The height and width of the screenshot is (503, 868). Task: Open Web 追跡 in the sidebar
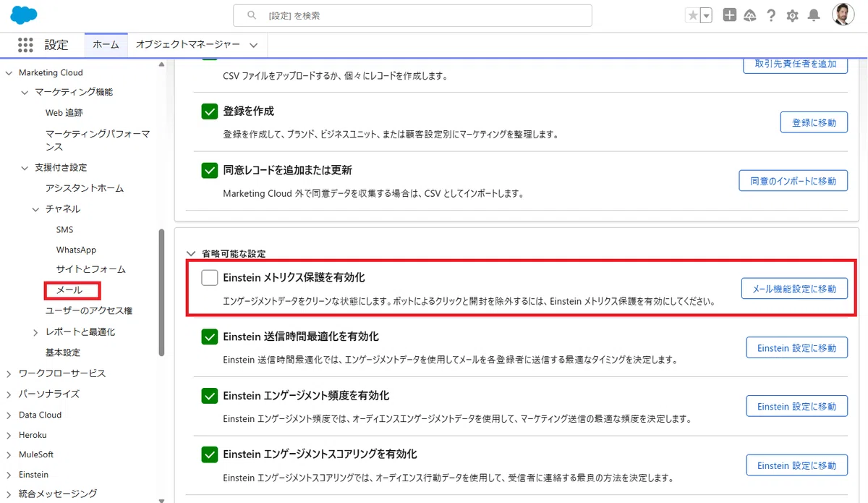(x=64, y=112)
